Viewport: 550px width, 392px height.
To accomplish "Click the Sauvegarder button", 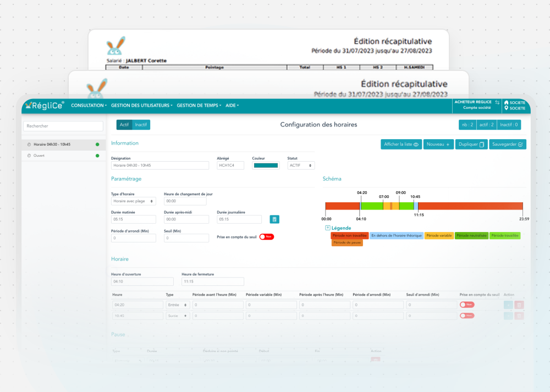I will pyautogui.click(x=508, y=145).
